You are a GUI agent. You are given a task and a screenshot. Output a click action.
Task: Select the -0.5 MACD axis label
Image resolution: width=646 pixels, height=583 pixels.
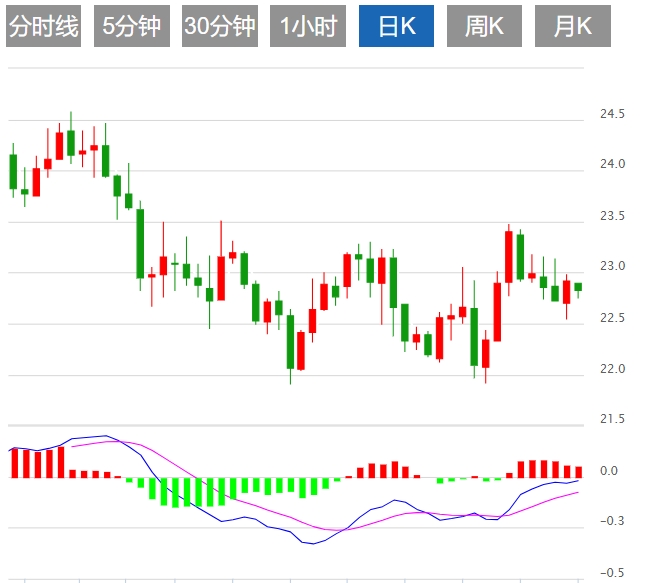610,573
